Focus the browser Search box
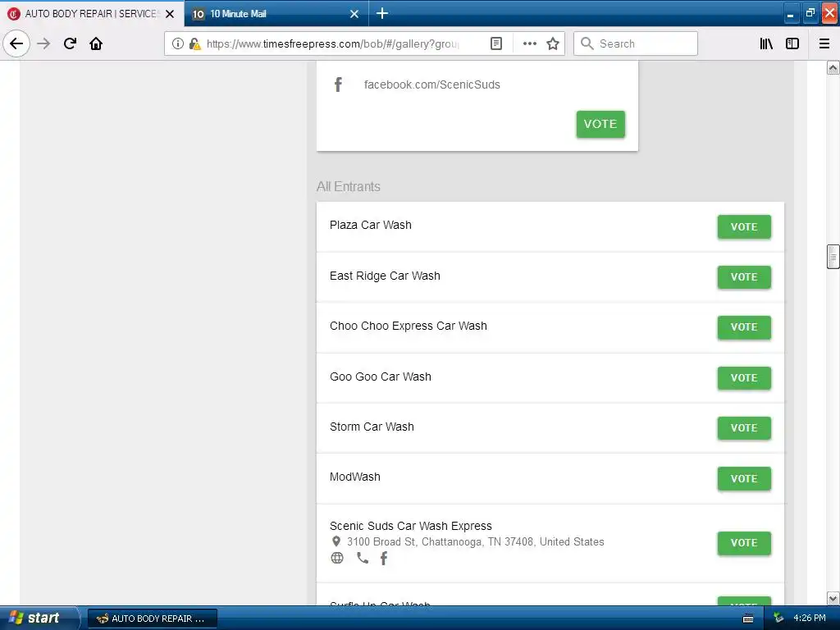This screenshot has width=840, height=630. coord(636,43)
